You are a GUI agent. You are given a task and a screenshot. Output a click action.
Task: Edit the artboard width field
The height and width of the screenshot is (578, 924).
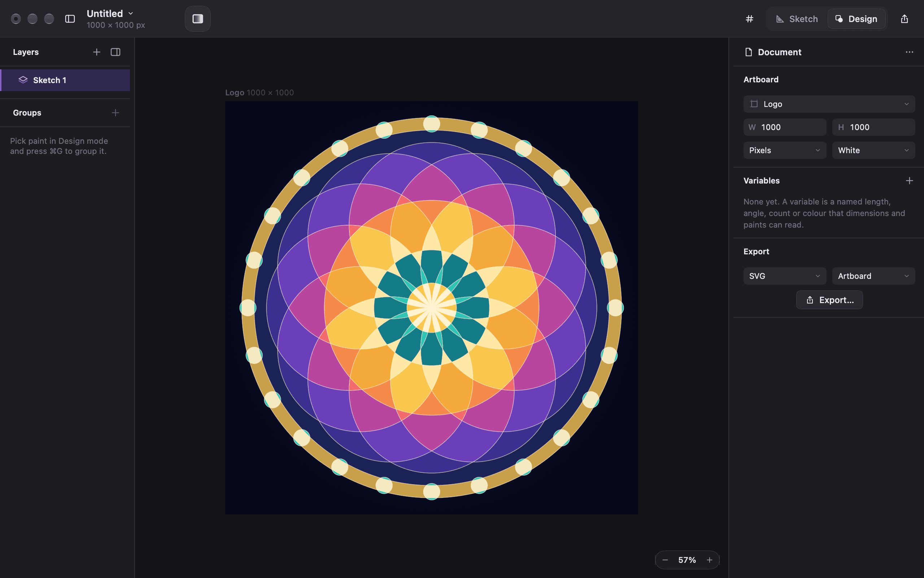785,127
